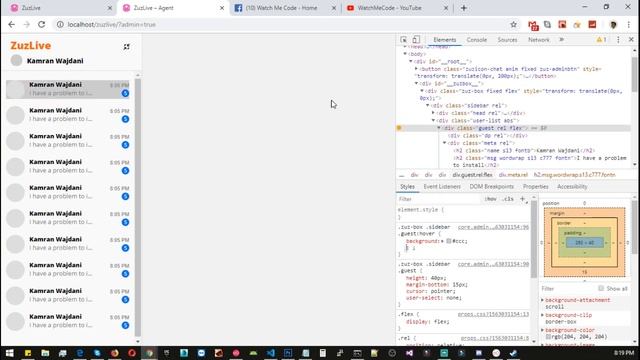
Task: Open Visual Studio Code from taskbar
Action: (x=271, y=353)
